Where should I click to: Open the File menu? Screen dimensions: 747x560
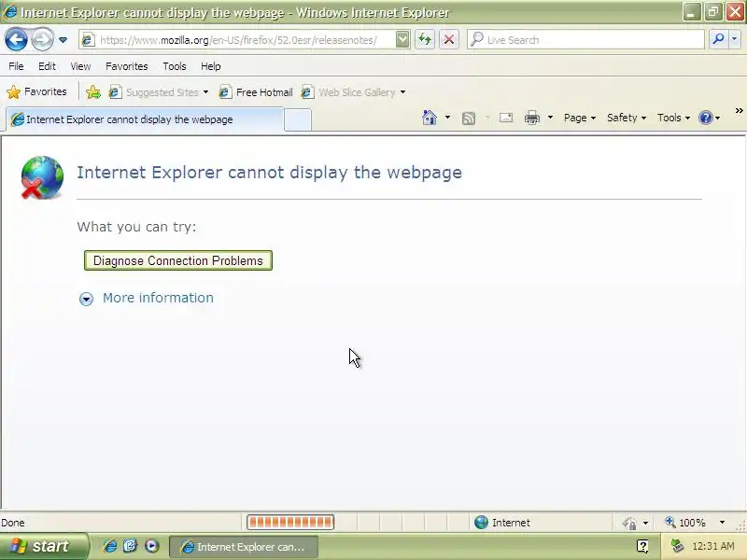tap(16, 66)
